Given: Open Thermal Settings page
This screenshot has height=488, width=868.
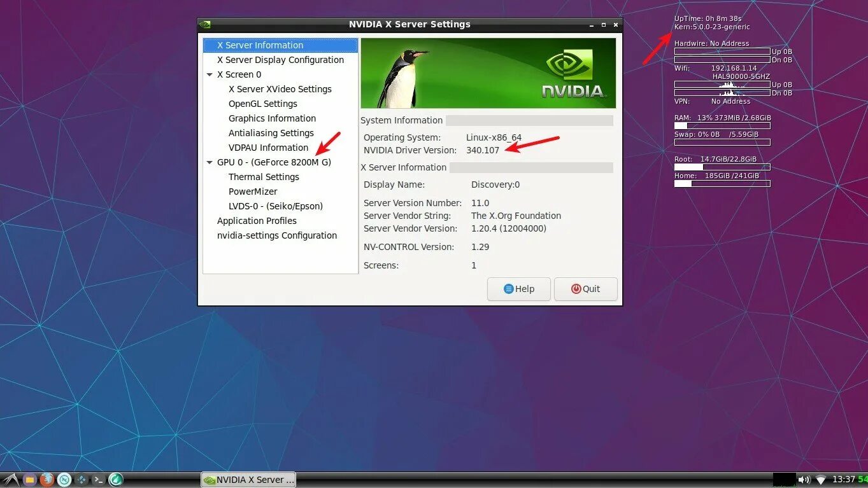Looking at the screenshot, I should click(264, 177).
